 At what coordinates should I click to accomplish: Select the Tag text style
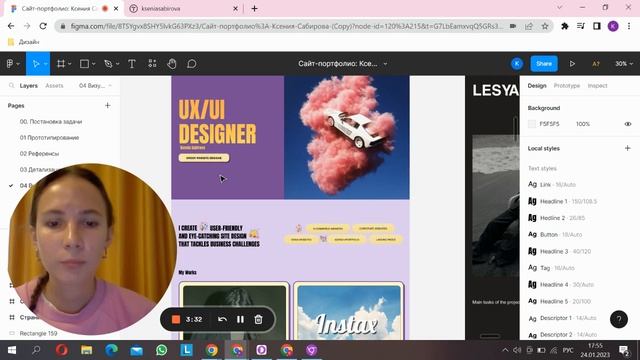tap(551, 268)
